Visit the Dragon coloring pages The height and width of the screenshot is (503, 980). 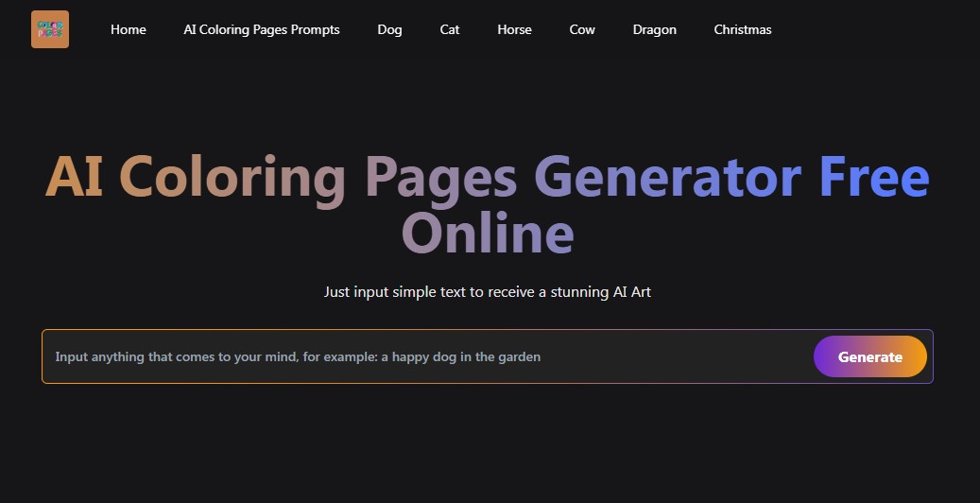(655, 29)
